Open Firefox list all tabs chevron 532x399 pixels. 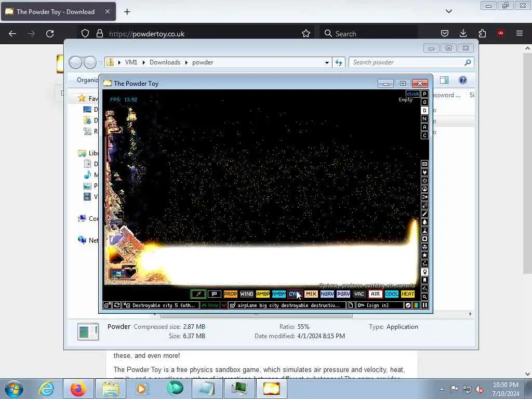(x=448, y=11)
